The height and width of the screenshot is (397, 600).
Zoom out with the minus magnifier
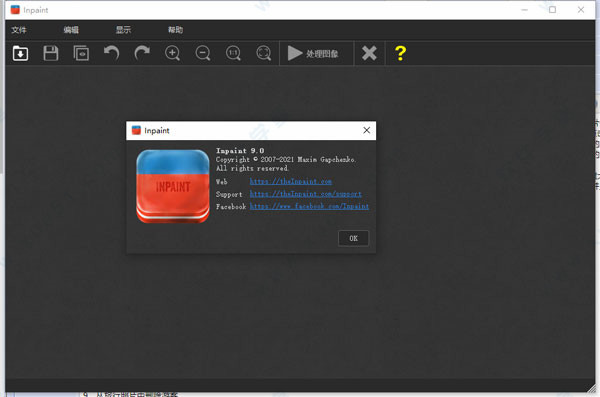pyautogui.click(x=203, y=53)
